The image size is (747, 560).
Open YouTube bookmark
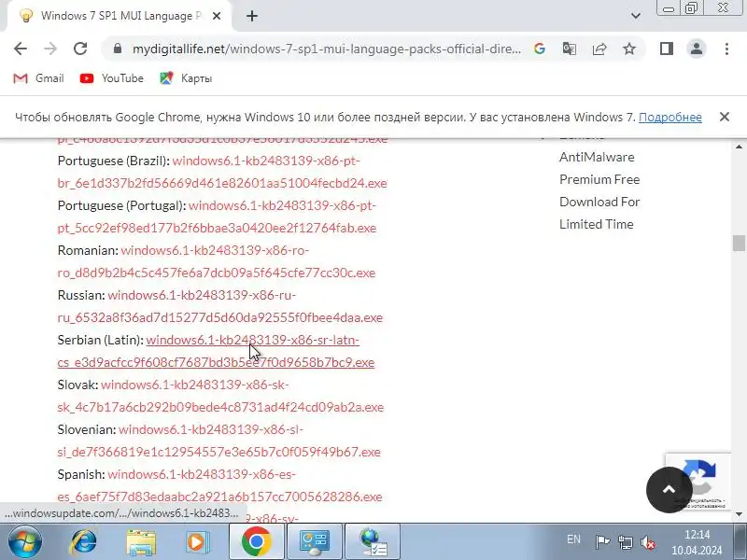pyautogui.click(x=112, y=78)
